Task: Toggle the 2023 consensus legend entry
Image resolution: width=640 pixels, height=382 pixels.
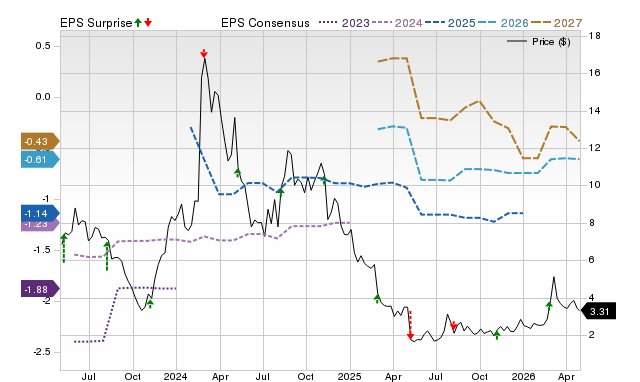Action: [344, 23]
